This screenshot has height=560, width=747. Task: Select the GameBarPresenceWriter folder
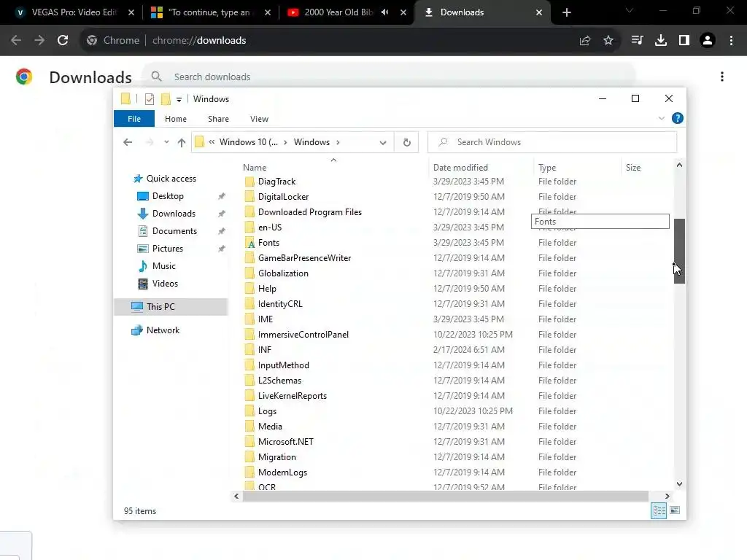click(304, 258)
